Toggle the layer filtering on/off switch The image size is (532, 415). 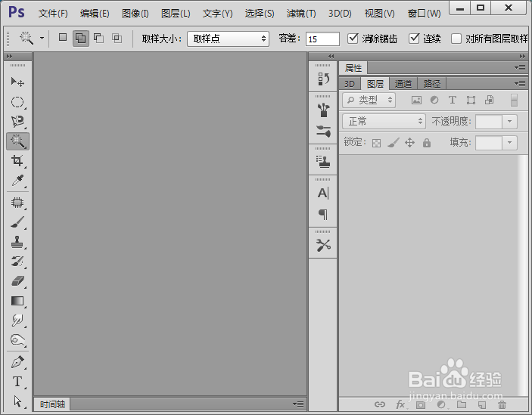[x=514, y=101]
